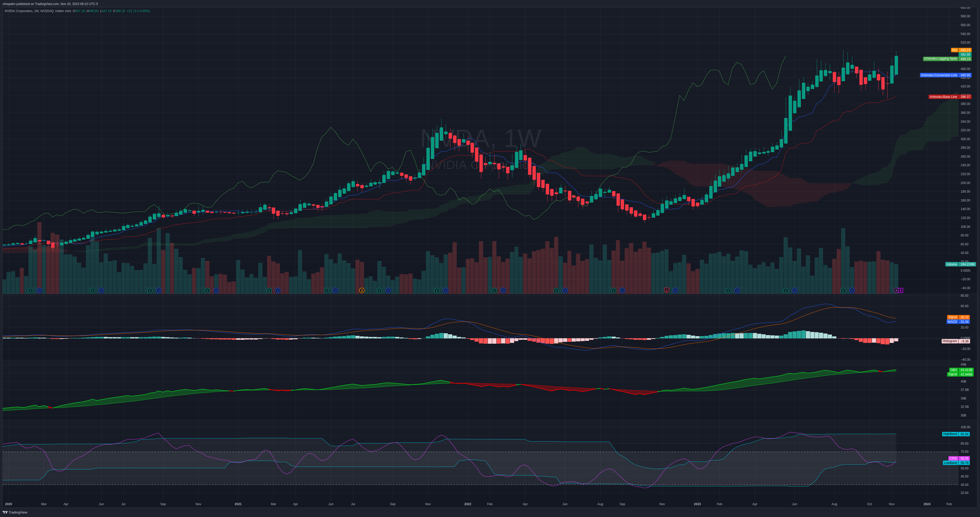
Task: Click the 2020 label on time axis
Action: (x=8, y=504)
